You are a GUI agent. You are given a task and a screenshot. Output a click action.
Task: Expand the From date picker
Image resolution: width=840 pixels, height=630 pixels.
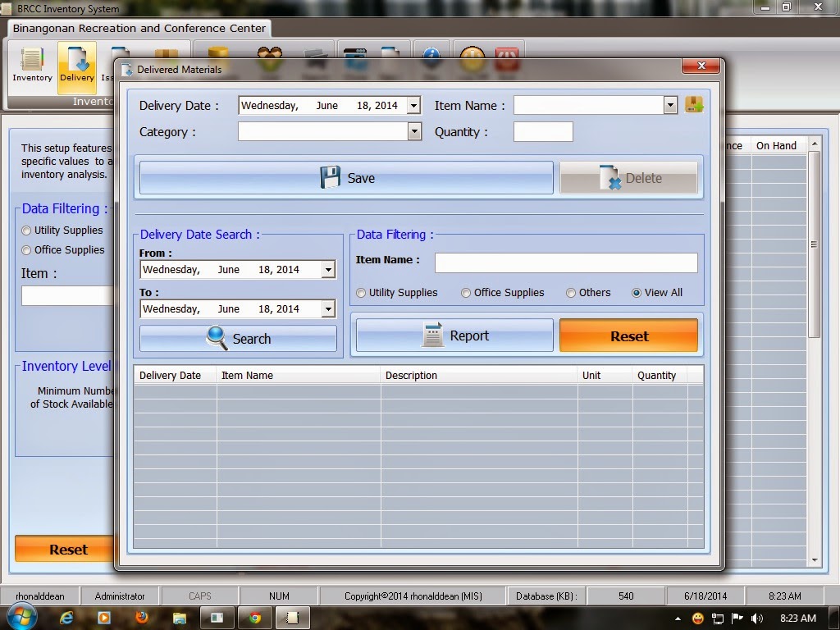tap(328, 269)
